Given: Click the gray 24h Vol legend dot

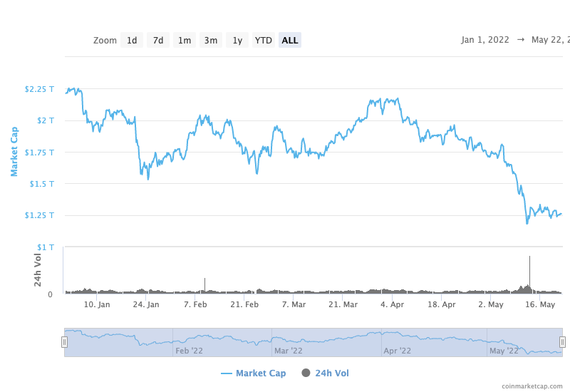Looking at the screenshot, I should pyautogui.click(x=306, y=373).
